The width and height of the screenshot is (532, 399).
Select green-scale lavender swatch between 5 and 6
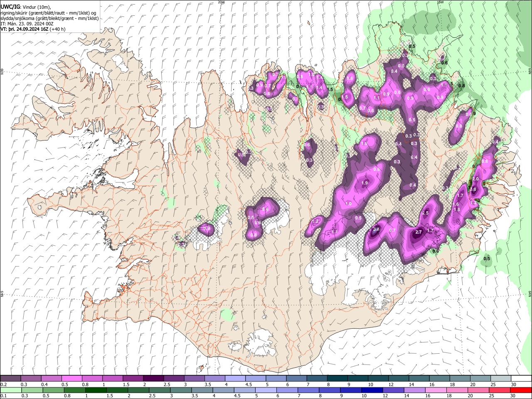pyautogui.click(x=266, y=390)
